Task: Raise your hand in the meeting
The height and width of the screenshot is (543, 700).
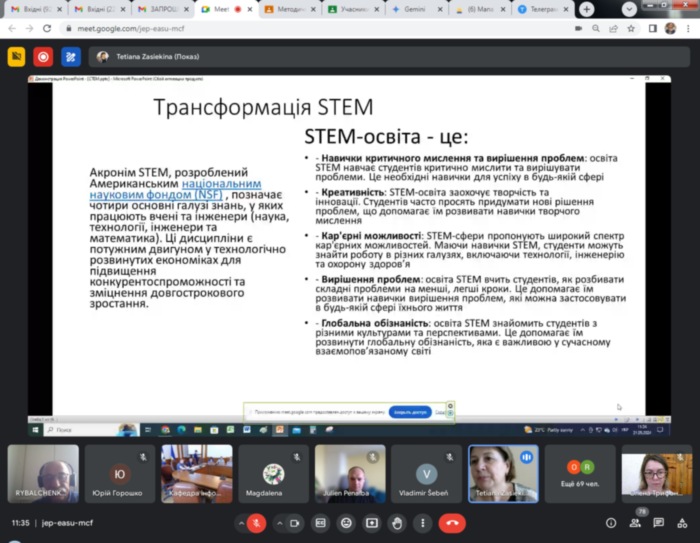Action: pyautogui.click(x=398, y=522)
